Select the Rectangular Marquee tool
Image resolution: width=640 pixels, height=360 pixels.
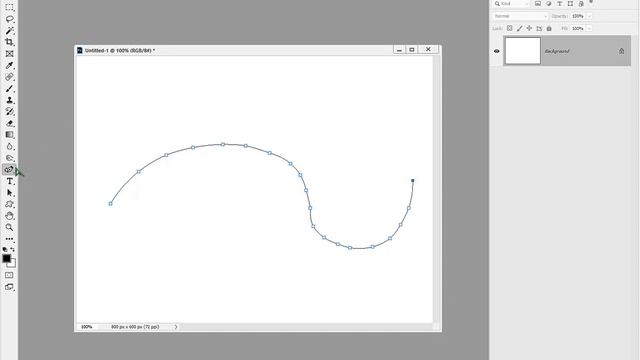pos(9,7)
